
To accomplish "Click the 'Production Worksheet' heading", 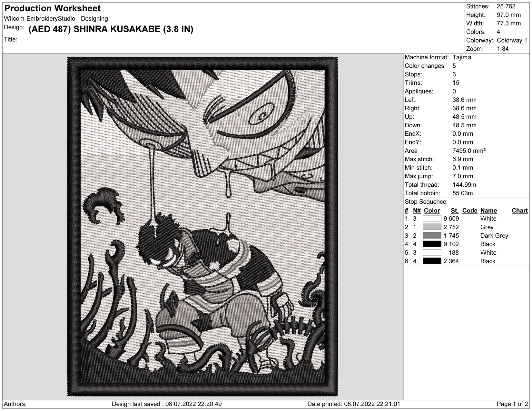I will pyautogui.click(x=53, y=8).
